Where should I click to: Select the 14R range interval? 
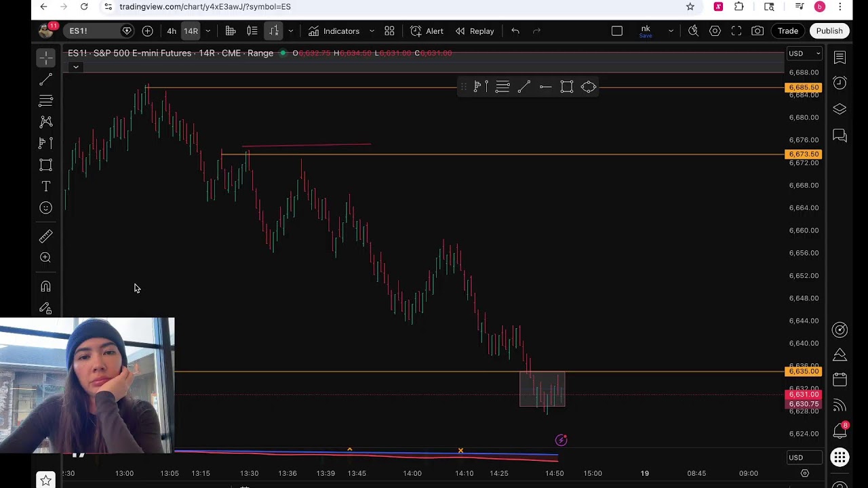click(x=191, y=31)
